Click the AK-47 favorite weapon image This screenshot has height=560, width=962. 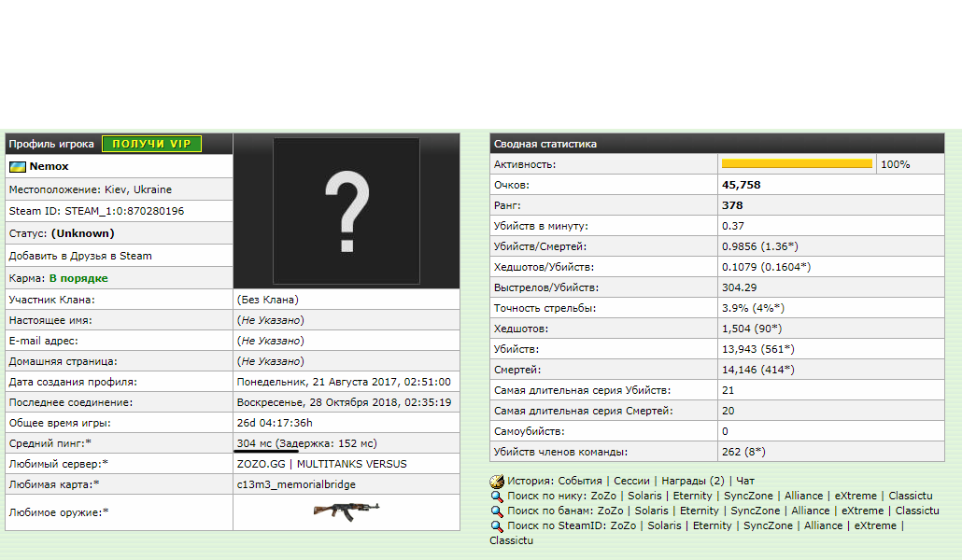347,511
